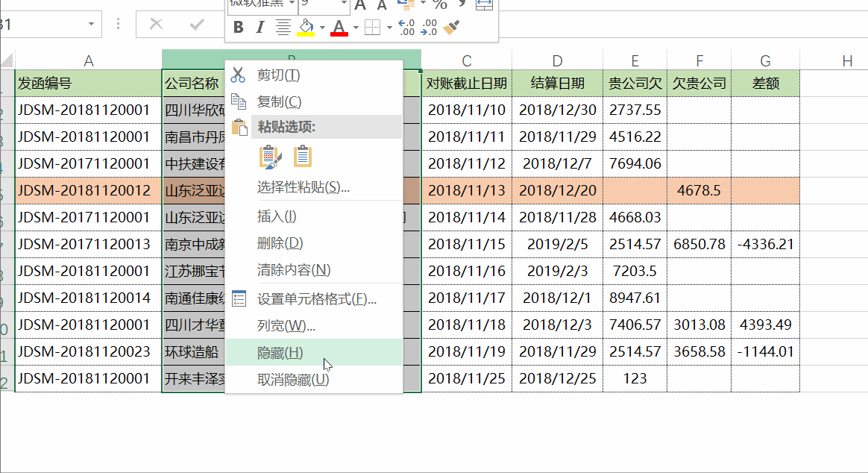Select column E header
The height and width of the screenshot is (473, 868).
pos(635,60)
